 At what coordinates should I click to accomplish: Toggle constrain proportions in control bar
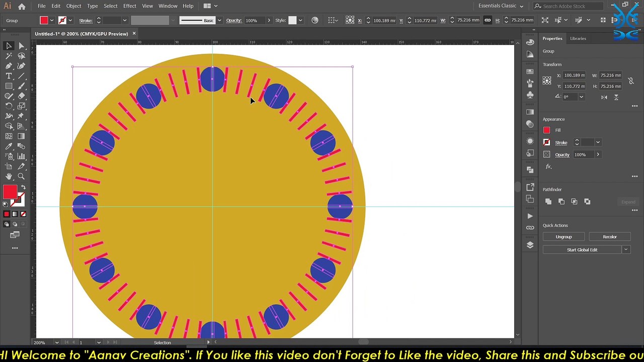click(x=487, y=20)
